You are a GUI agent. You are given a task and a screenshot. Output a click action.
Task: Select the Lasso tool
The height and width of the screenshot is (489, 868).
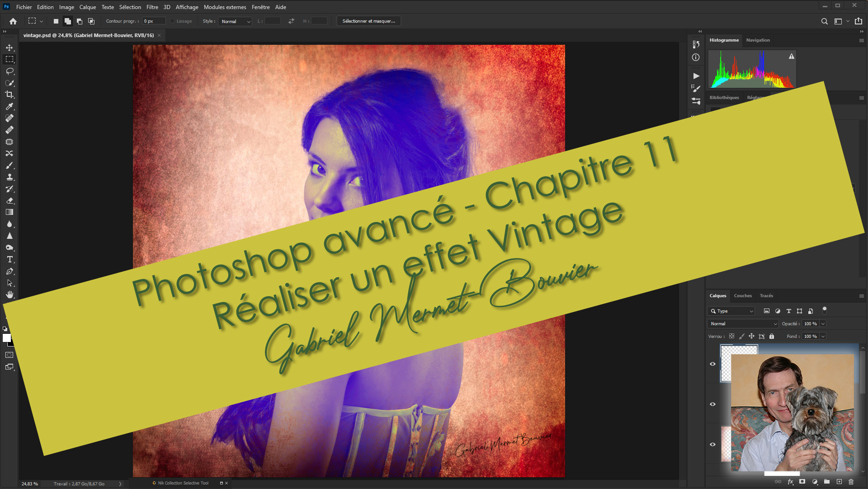click(9, 71)
